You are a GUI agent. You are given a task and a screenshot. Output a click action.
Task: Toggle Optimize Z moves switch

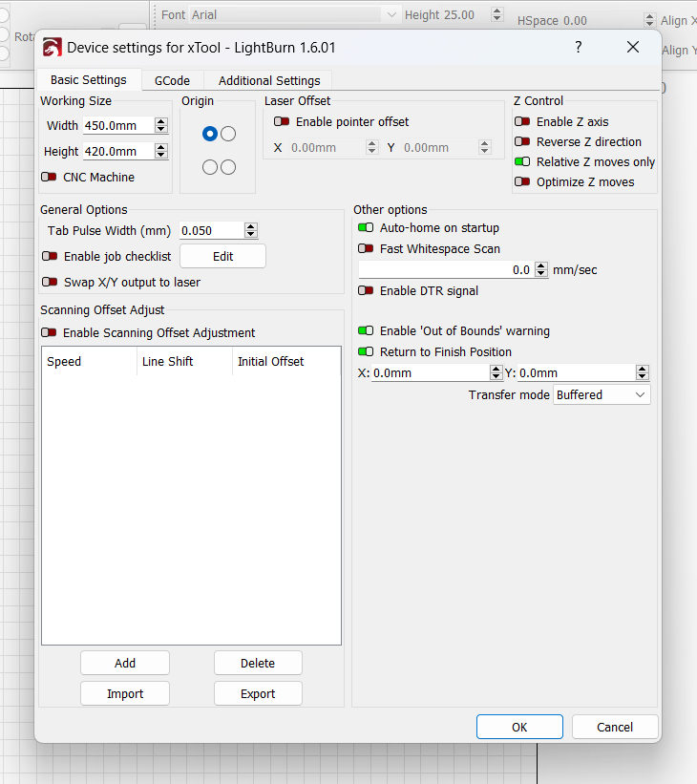(522, 181)
